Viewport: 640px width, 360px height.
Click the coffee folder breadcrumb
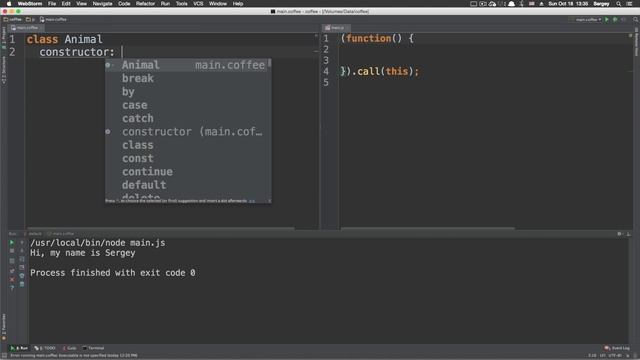13,20
